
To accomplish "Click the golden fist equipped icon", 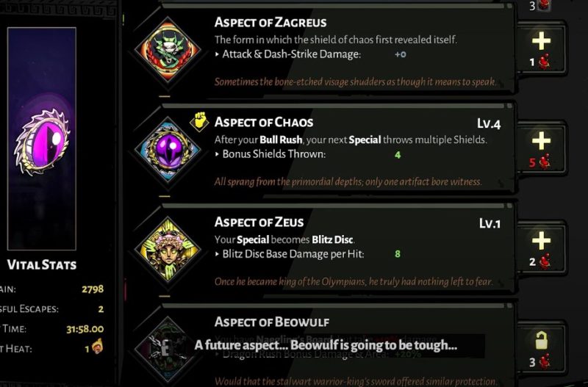I will point(200,121).
